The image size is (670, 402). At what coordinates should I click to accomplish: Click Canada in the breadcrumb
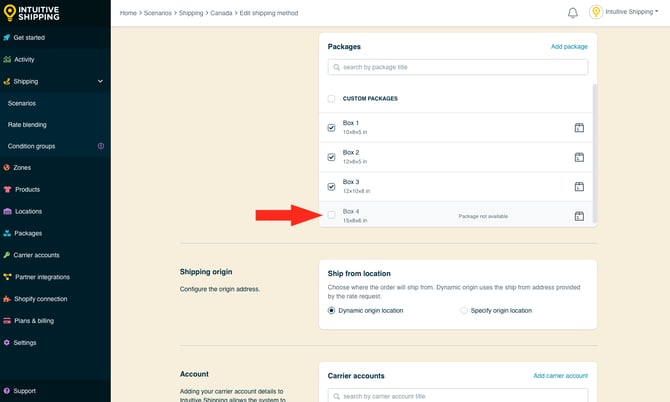pyautogui.click(x=221, y=13)
